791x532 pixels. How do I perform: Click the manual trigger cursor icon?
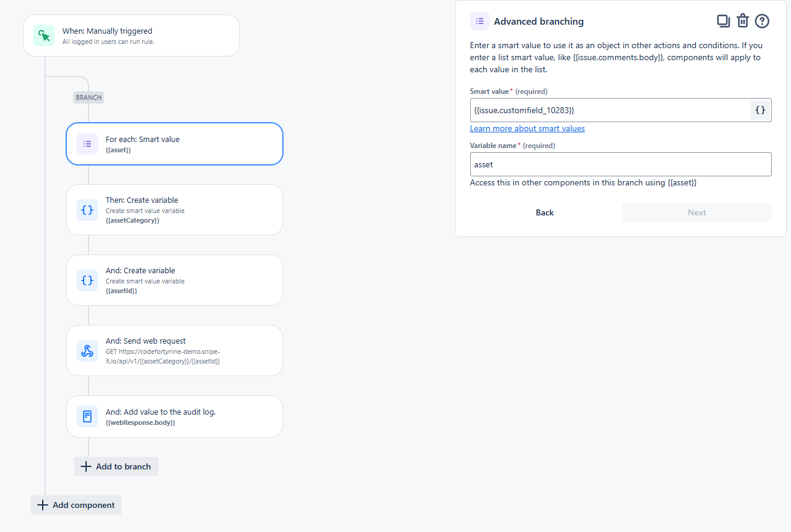44,36
